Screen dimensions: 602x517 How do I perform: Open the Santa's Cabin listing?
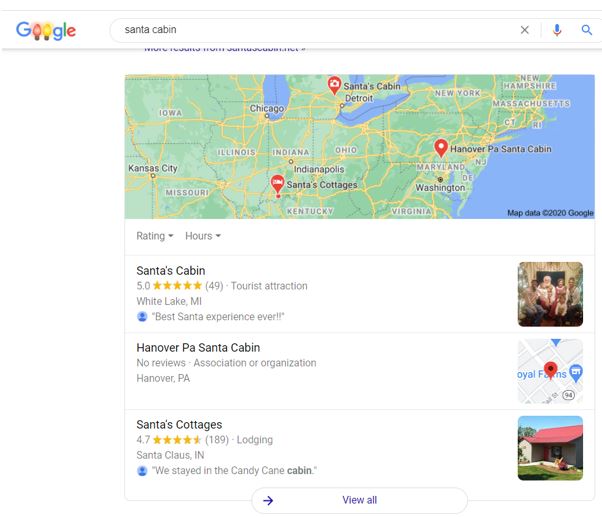[170, 271]
